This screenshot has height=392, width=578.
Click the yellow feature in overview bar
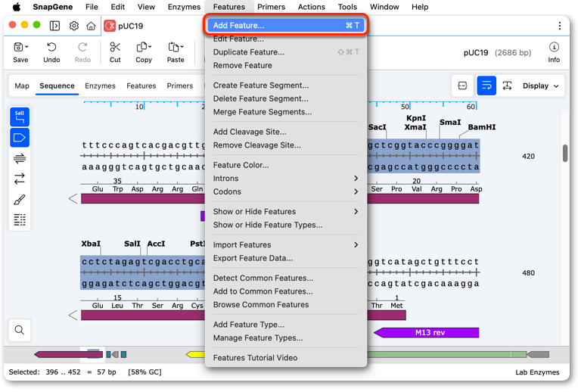195,354
